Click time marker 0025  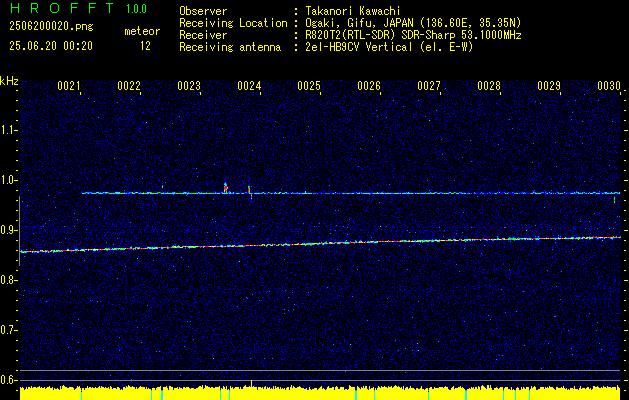click(309, 86)
